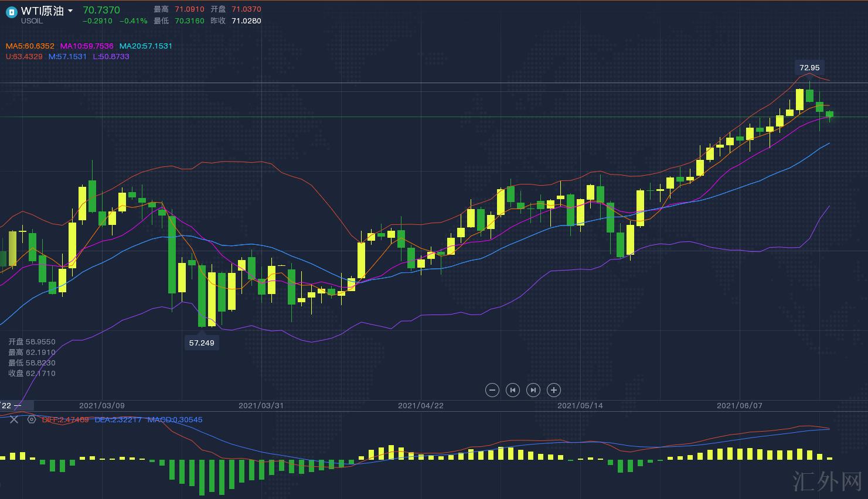Jump to the latest candle with skip-forward button
This screenshot has width=868, height=499.
coord(533,390)
